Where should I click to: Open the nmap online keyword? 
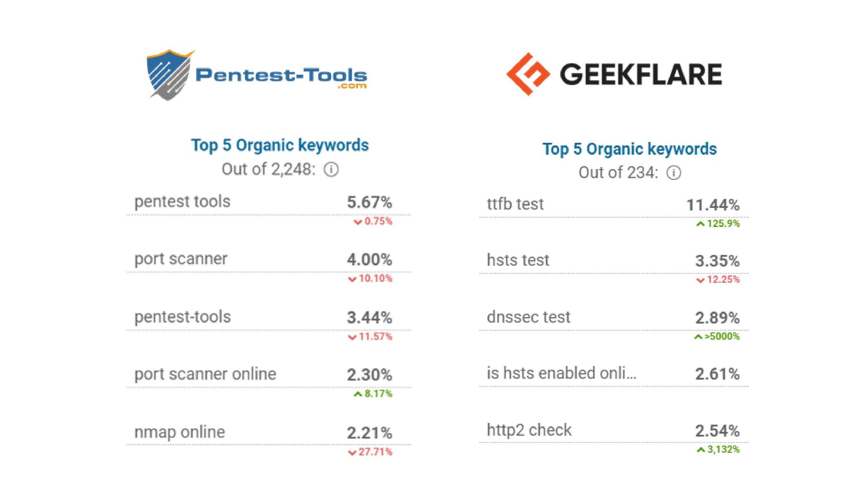179,432
